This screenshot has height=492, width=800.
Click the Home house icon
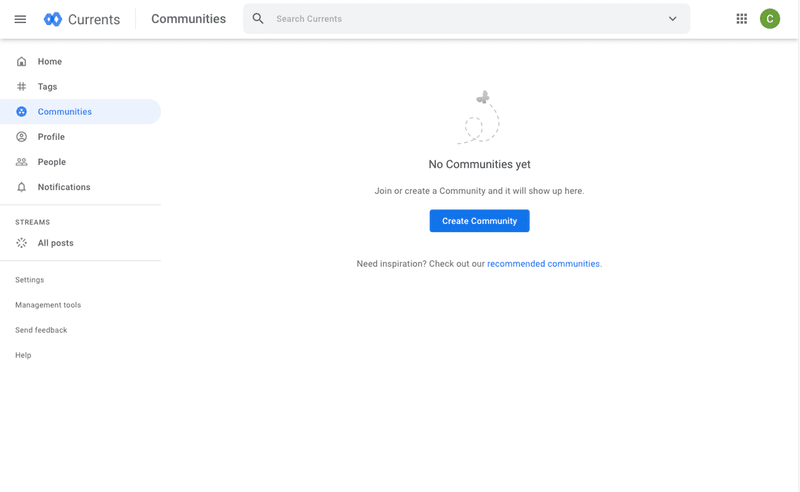[22, 62]
